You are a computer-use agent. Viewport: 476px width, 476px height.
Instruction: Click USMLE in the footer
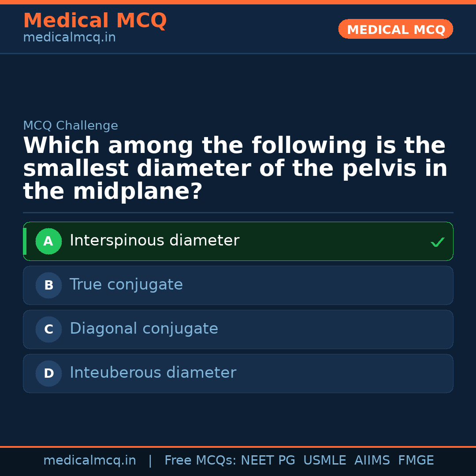pos(324,461)
